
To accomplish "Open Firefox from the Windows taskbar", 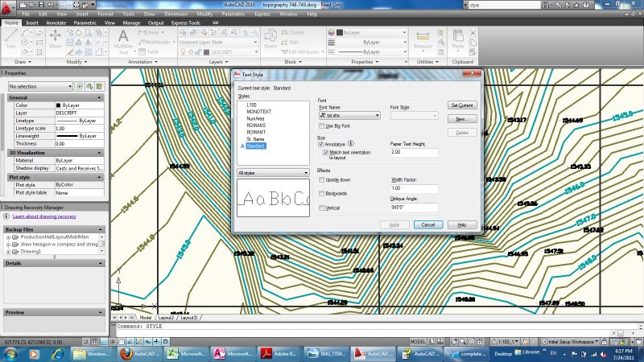I will [125, 353].
